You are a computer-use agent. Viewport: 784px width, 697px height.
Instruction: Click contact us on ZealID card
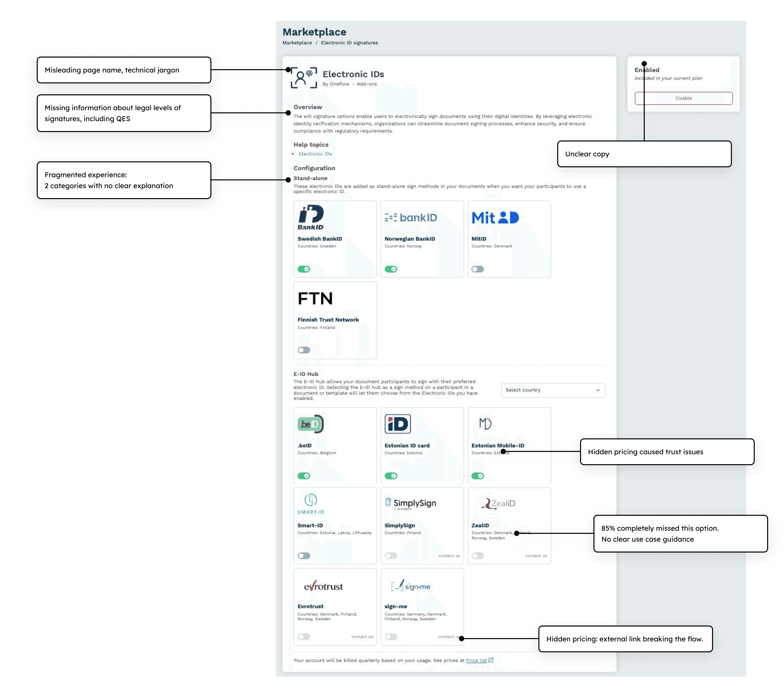coord(536,556)
